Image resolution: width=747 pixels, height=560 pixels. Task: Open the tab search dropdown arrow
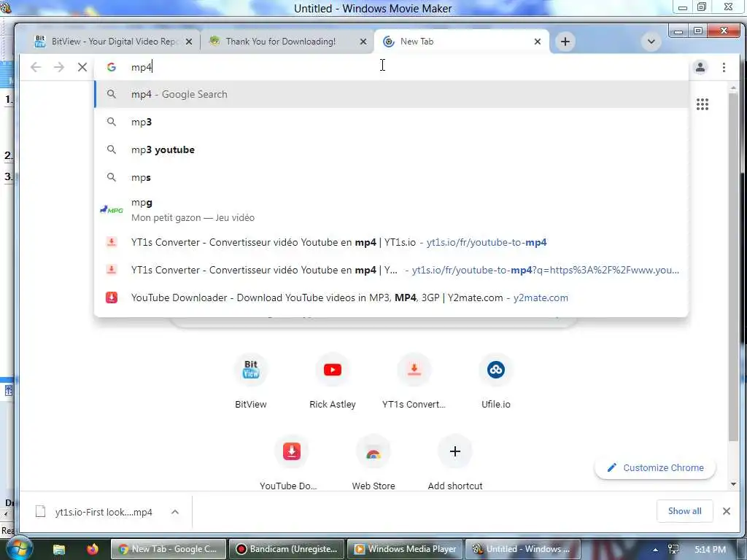point(651,42)
